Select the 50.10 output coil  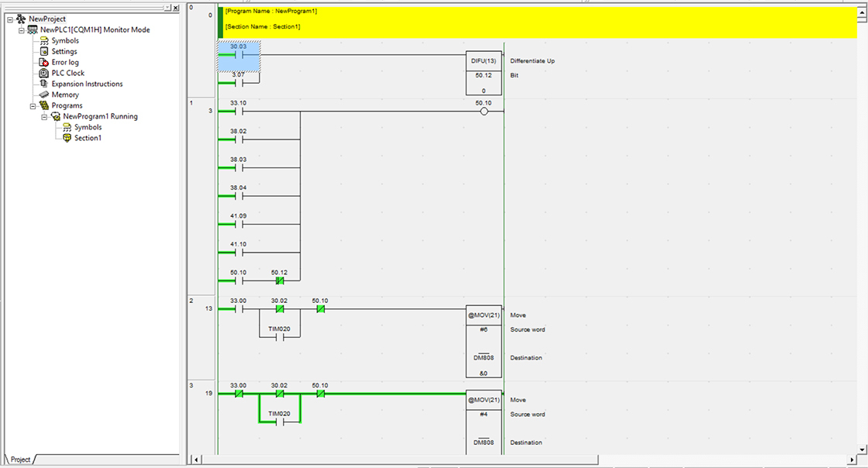pyautogui.click(x=484, y=112)
